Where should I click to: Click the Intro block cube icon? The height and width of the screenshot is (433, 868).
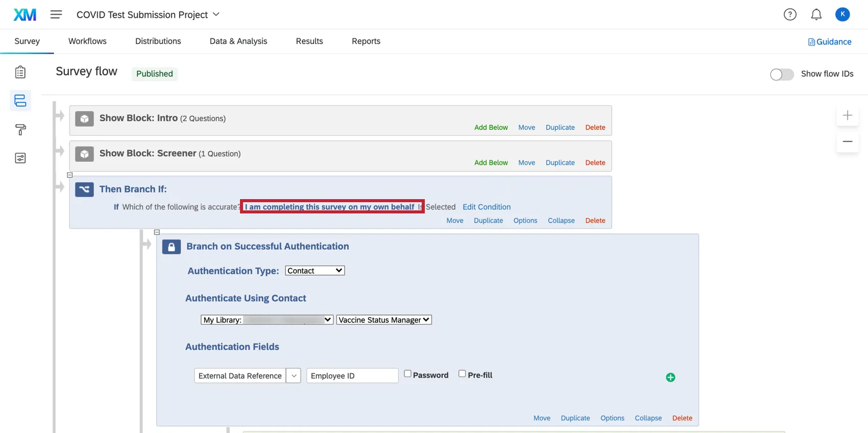coord(84,119)
